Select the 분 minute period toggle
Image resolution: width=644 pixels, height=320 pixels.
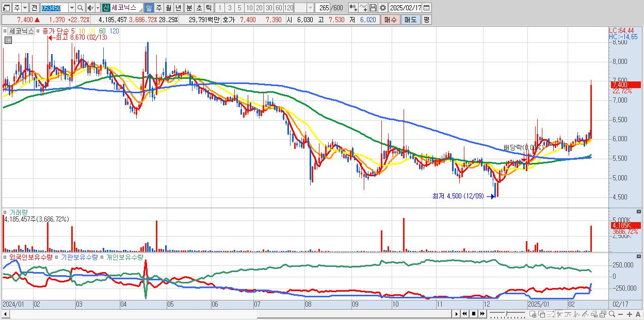(x=189, y=8)
